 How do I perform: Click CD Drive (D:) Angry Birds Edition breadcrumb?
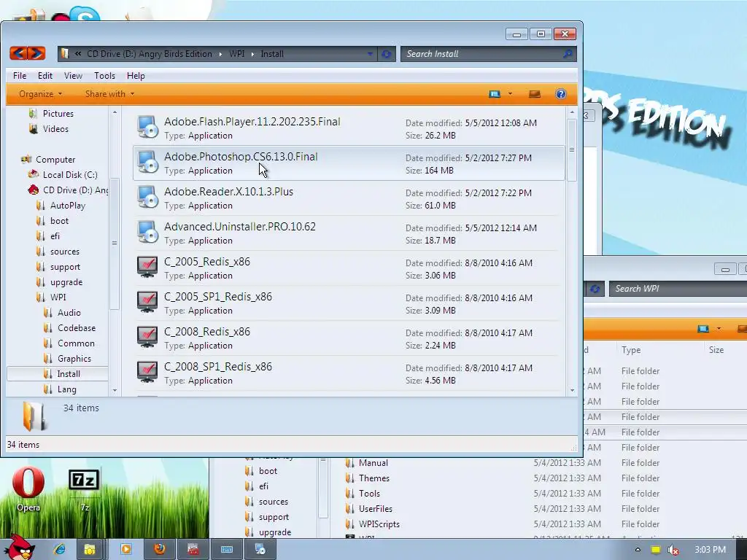pyautogui.click(x=149, y=54)
